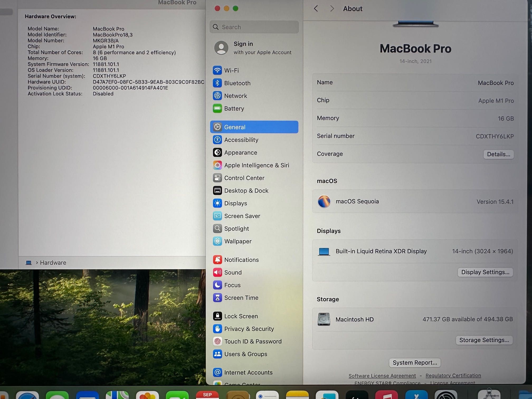The width and height of the screenshot is (532, 399).
Task: Open Appearance settings
Action: pyautogui.click(x=254, y=153)
